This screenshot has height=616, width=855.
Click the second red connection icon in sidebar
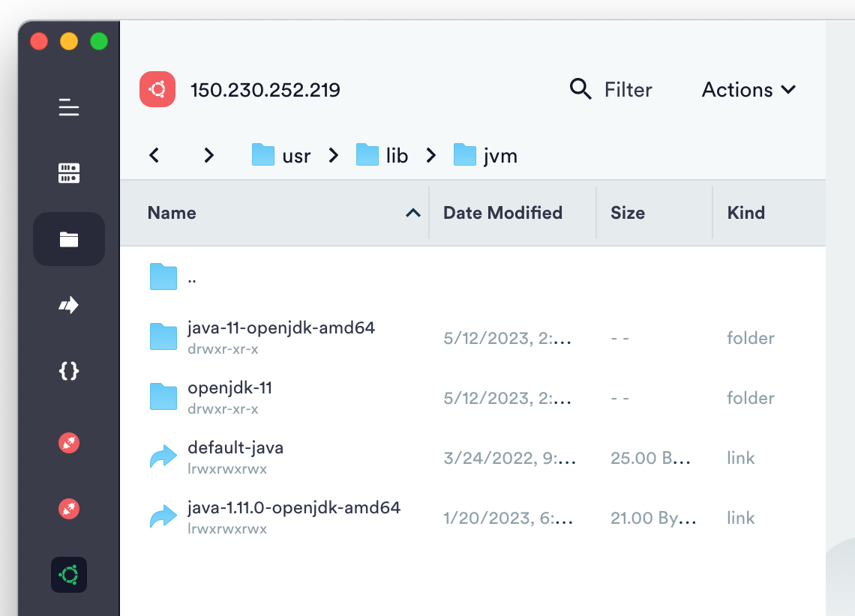(x=69, y=509)
